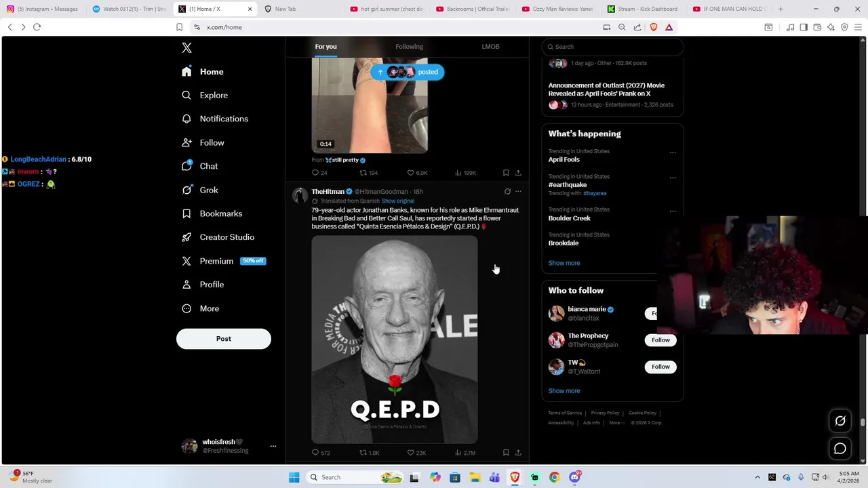The height and width of the screenshot is (488, 868).
Task: Open Explore in the sidebar
Action: pyautogui.click(x=205, y=96)
